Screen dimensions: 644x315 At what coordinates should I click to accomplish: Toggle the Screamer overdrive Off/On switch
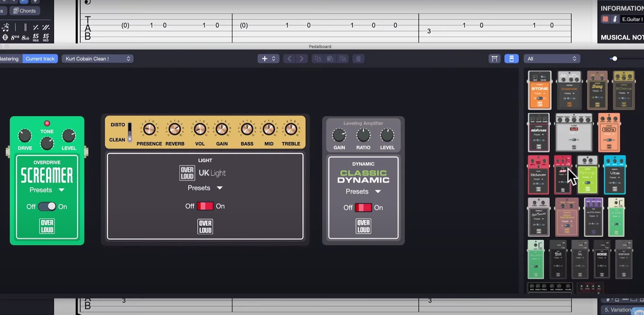47,207
